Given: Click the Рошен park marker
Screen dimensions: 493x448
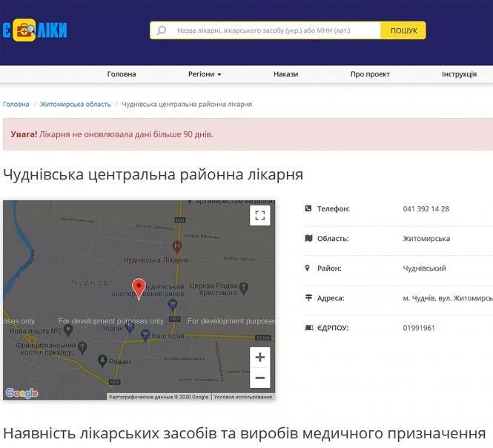Looking at the screenshot, I should point(102,360).
